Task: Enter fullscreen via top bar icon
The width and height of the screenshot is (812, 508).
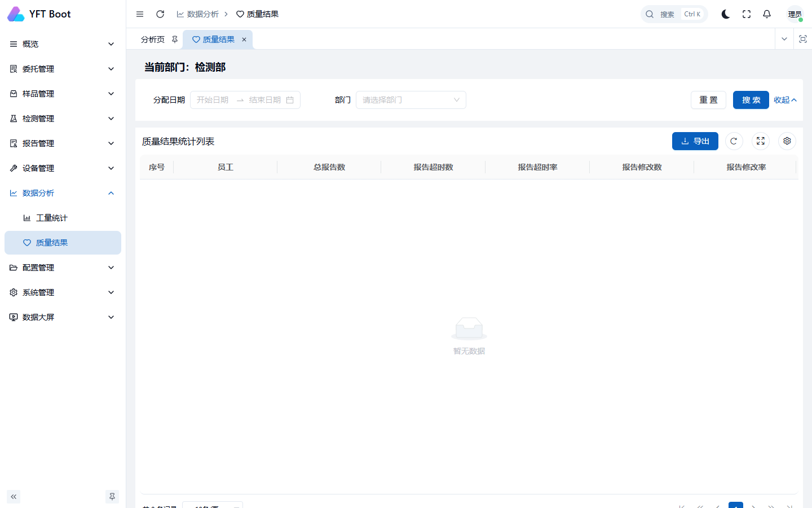Action: pos(747,14)
